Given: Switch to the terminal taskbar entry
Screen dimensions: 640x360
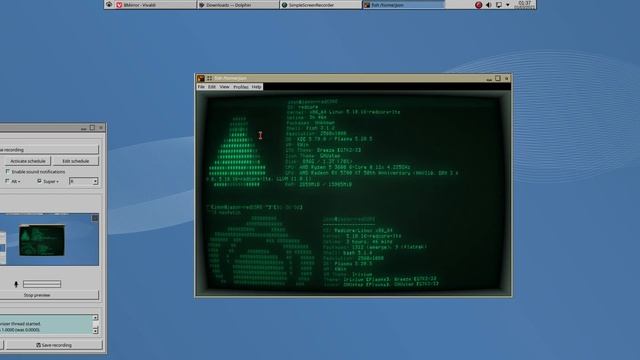Looking at the screenshot, I should 403,5.
